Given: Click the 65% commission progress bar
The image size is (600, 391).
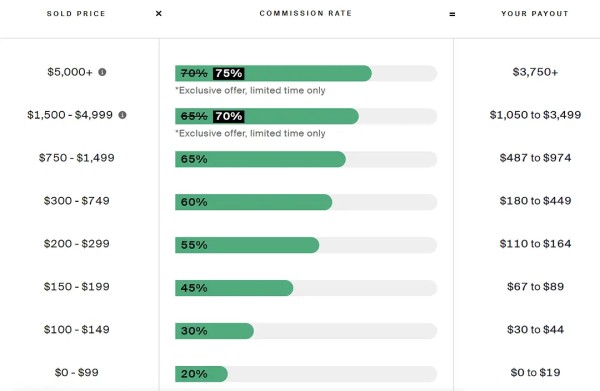Looking at the screenshot, I should pos(306,159).
